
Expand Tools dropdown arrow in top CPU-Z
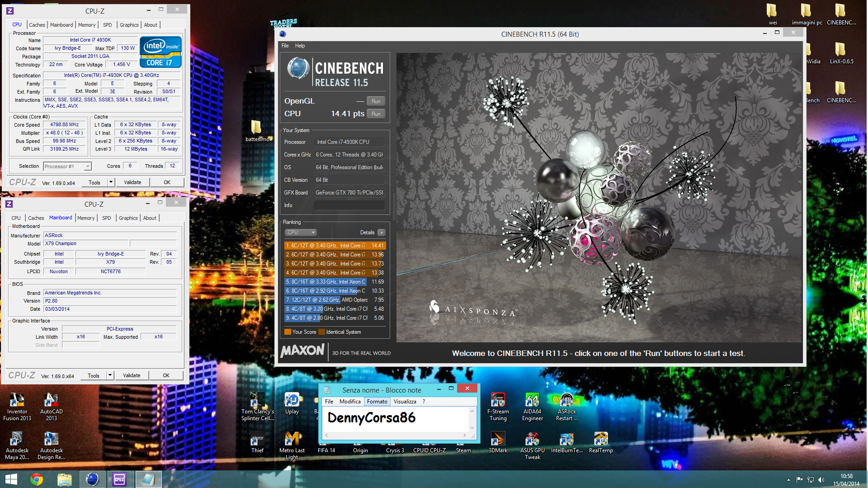(x=111, y=182)
